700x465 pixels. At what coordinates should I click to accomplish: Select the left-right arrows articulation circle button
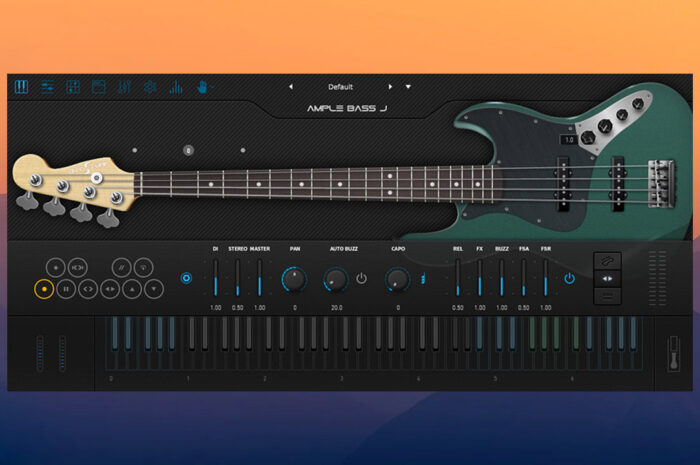[x=110, y=289]
